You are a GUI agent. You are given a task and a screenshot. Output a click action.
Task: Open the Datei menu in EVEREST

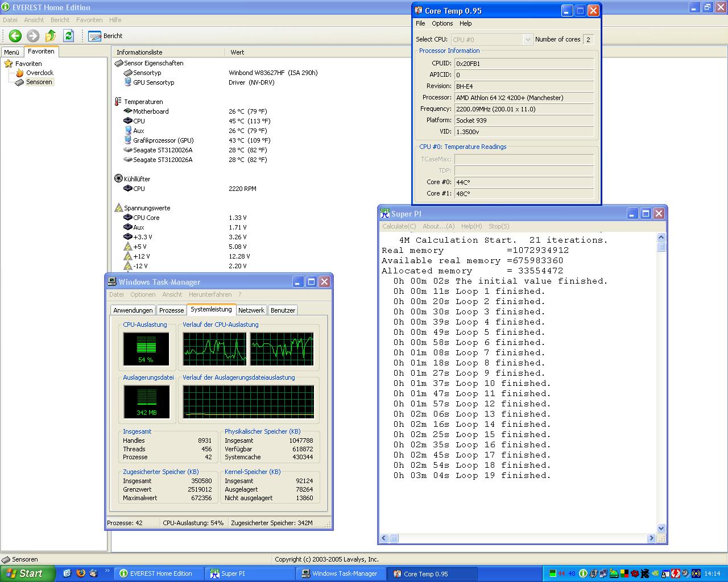(x=10, y=20)
